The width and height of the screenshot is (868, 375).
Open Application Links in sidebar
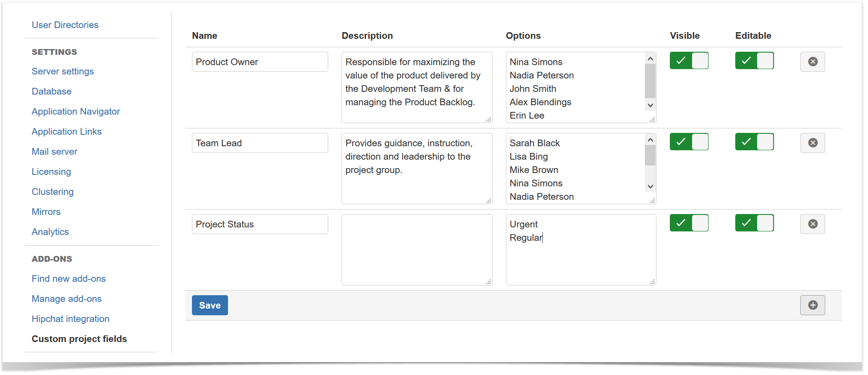67,132
